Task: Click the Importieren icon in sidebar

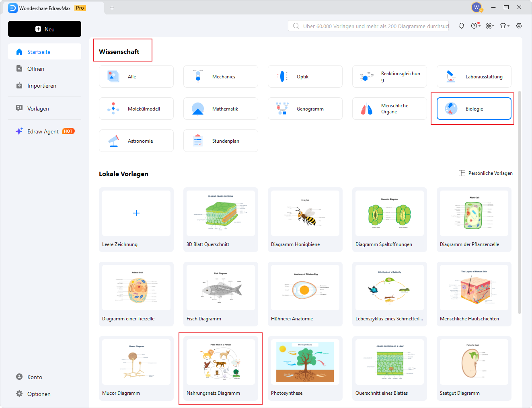Action: (19, 86)
